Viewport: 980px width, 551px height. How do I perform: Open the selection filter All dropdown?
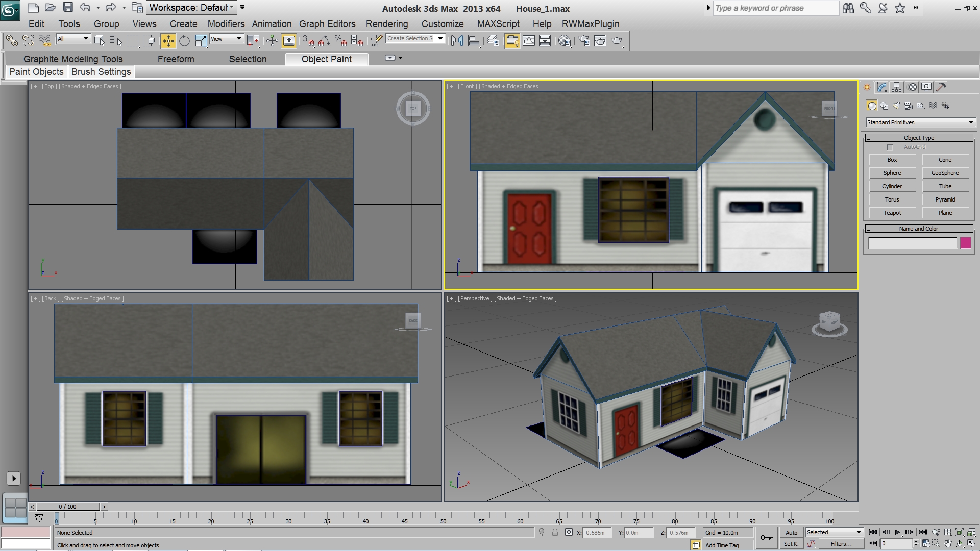73,39
